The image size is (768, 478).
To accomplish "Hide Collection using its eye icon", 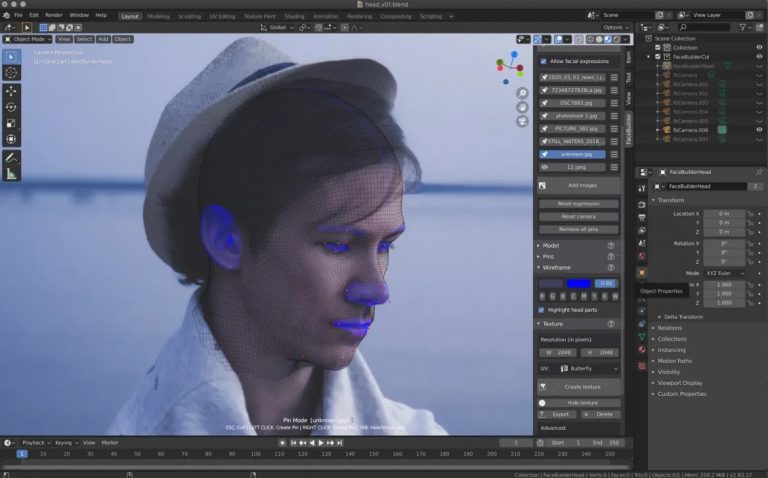I will click(759, 48).
